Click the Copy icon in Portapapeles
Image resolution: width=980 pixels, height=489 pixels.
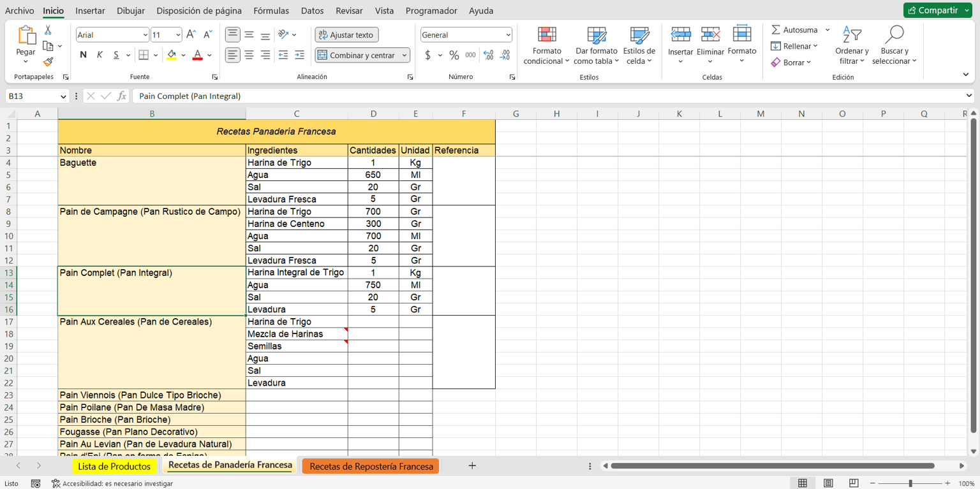tap(48, 46)
